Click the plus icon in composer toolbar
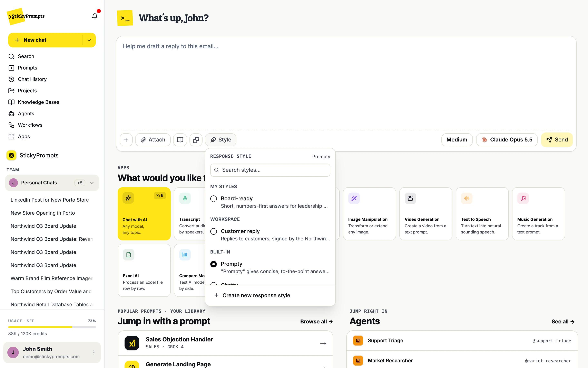Screen dimensions: 588x368 [x=126, y=140]
